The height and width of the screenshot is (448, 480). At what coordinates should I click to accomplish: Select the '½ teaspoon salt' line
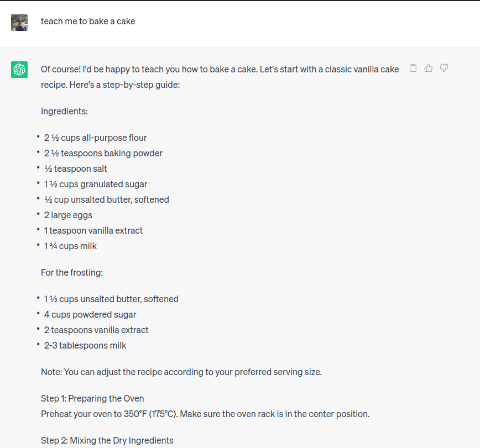[76, 169]
